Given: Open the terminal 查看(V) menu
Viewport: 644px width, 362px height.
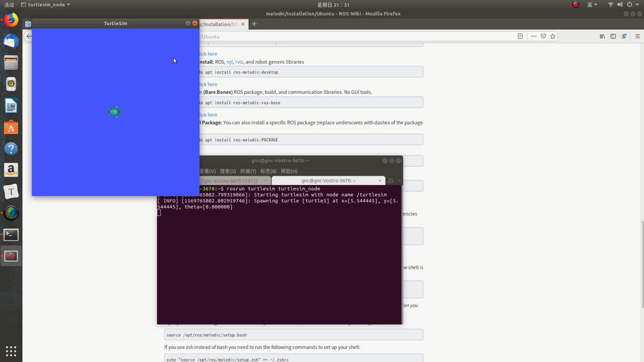Looking at the screenshot, I should 207,171.
